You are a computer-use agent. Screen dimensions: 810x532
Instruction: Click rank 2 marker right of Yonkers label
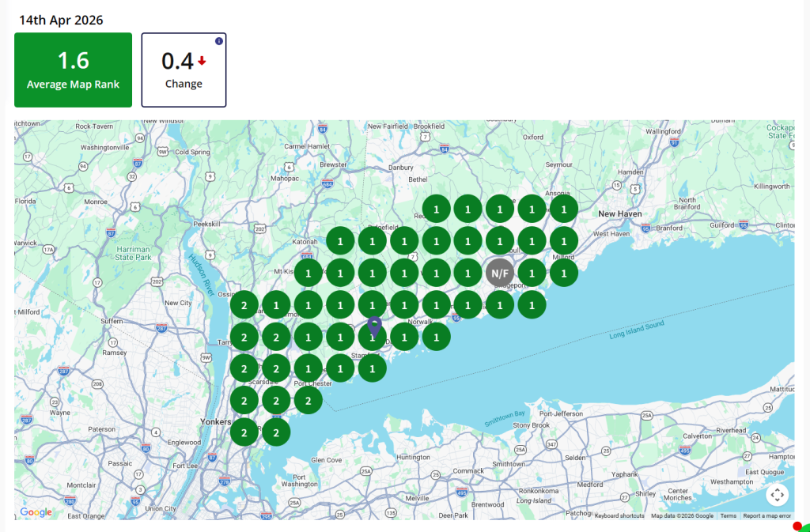(x=244, y=432)
